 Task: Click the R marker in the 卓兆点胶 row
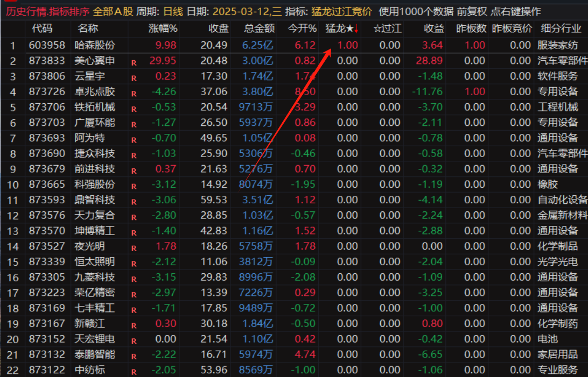(x=134, y=94)
